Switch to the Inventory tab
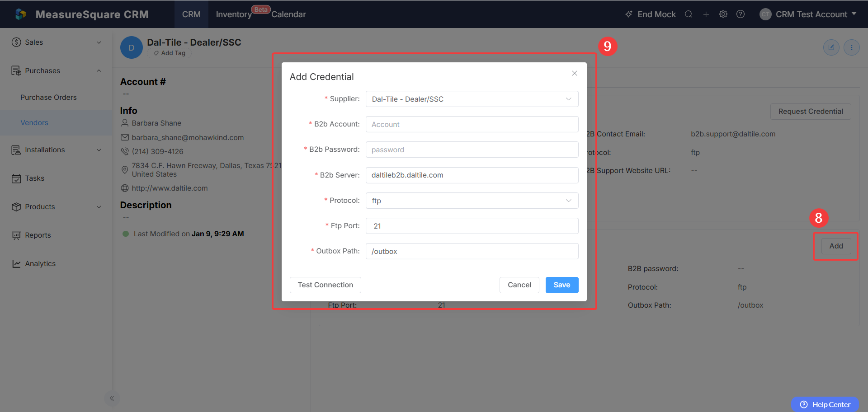Viewport: 868px width, 412px height. tap(234, 14)
